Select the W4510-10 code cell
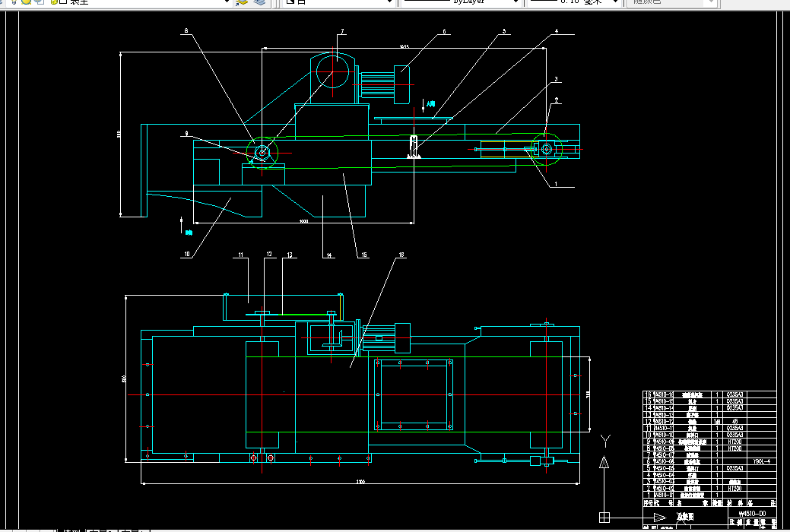Viewport: 790px width, 532px height. pyautogui.click(x=664, y=435)
